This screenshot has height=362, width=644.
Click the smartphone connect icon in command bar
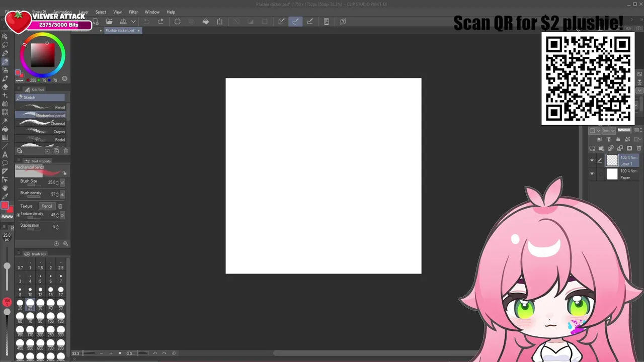tap(326, 22)
